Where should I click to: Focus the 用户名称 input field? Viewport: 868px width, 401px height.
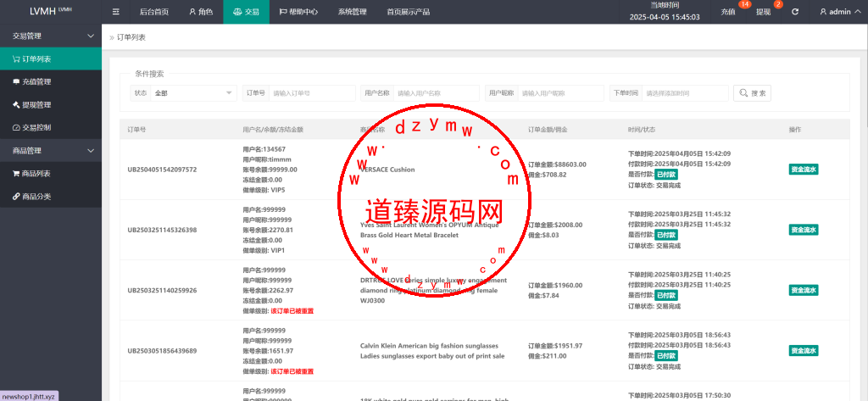[437, 93]
